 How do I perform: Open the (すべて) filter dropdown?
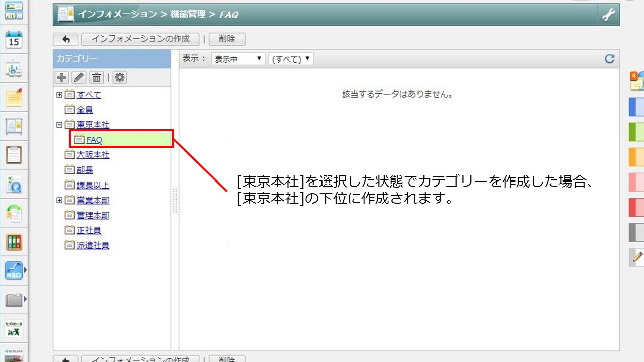[291, 59]
